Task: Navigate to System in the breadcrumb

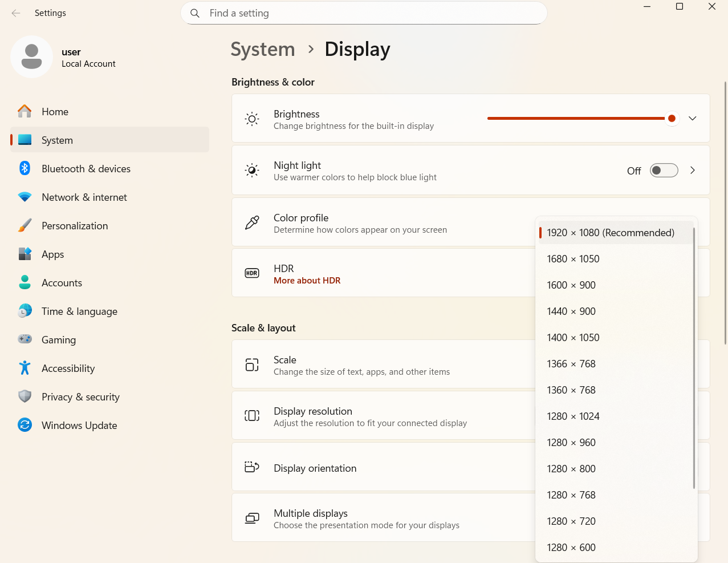Action: pos(263,50)
